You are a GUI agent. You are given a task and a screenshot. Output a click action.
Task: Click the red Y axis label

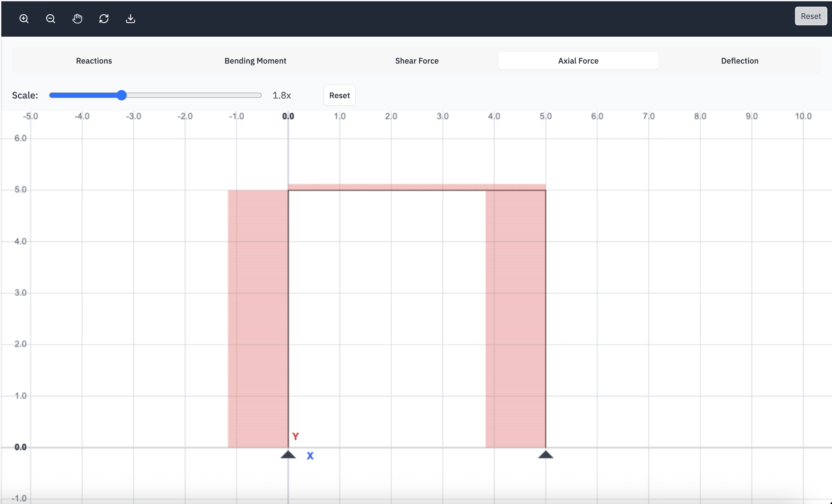[x=295, y=436]
